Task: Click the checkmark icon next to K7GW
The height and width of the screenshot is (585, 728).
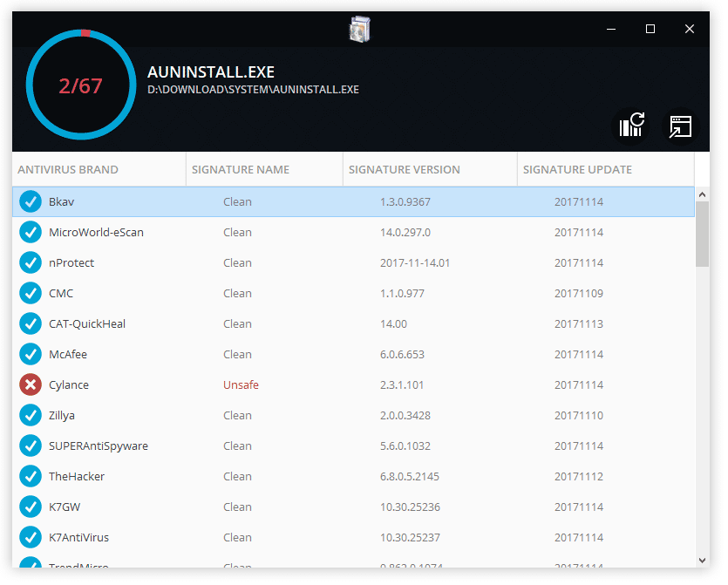Action: (x=31, y=507)
